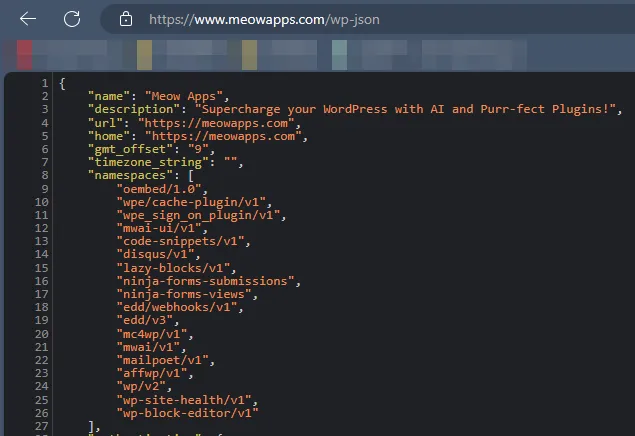
Task: Select the "namespaces" key
Action: point(130,175)
